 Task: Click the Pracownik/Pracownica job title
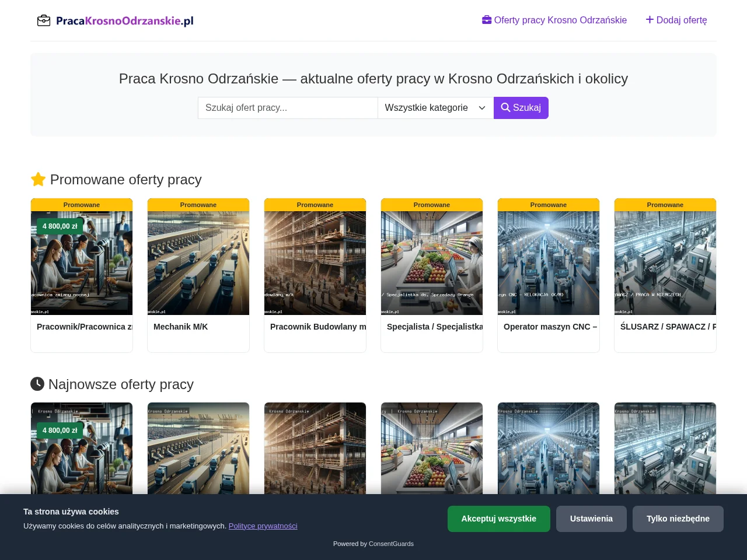click(x=85, y=327)
